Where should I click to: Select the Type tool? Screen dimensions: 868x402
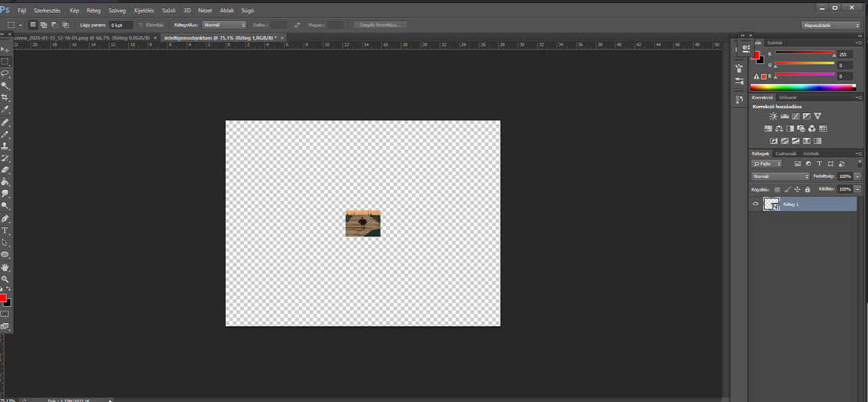[x=5, y=230]
